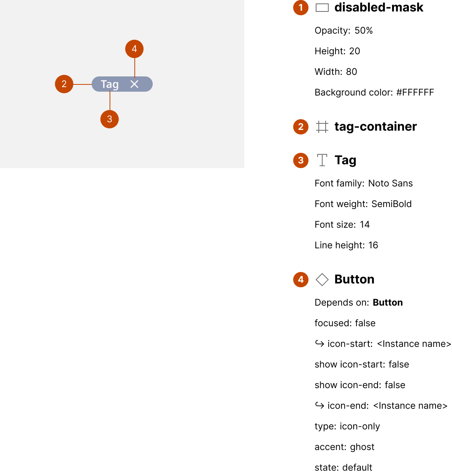Click the numbered badge 1 in the spec list
The image size is (452, 476).
tap(301, 8)
